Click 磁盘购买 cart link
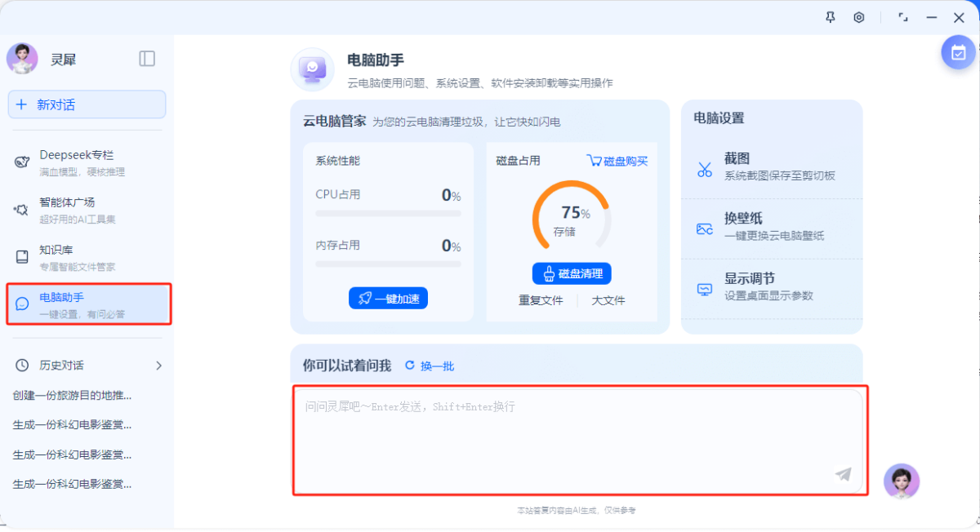 617,161
